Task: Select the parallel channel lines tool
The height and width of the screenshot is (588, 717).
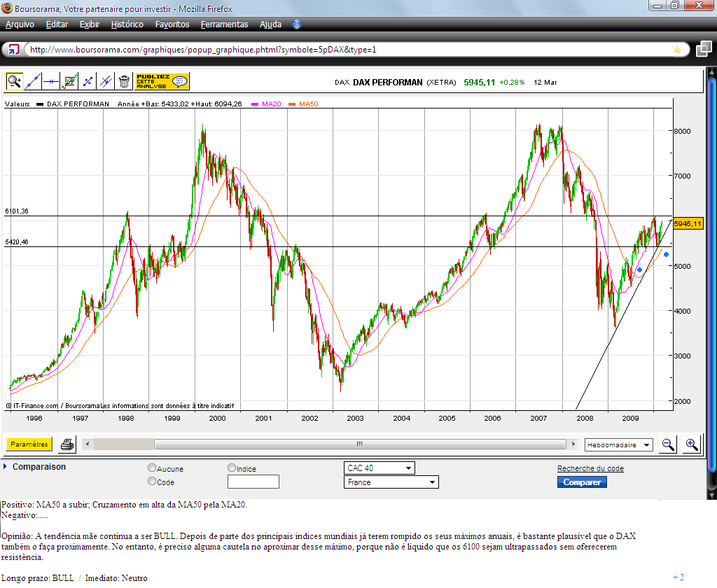Action: pyautogui.click(x=106, y=81)
